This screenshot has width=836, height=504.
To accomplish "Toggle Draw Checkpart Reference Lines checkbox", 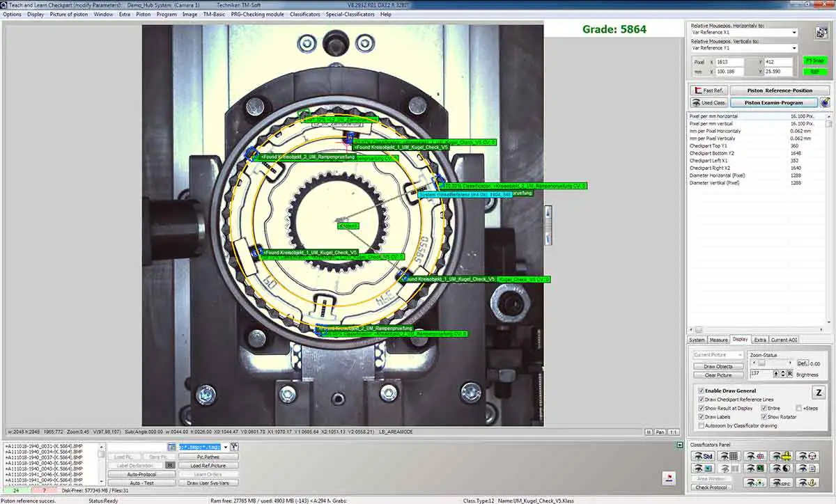I will pos(702,400).
